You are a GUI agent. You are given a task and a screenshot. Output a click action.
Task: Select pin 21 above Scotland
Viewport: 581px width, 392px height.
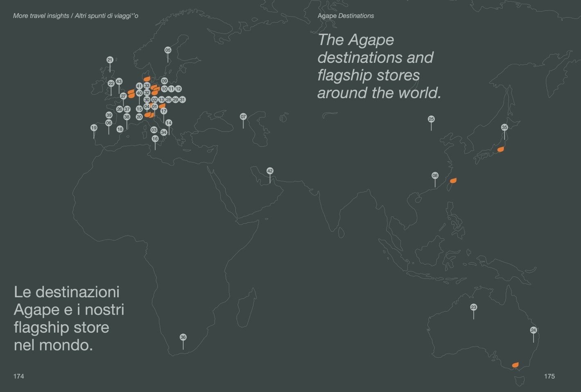coord(110,60)
